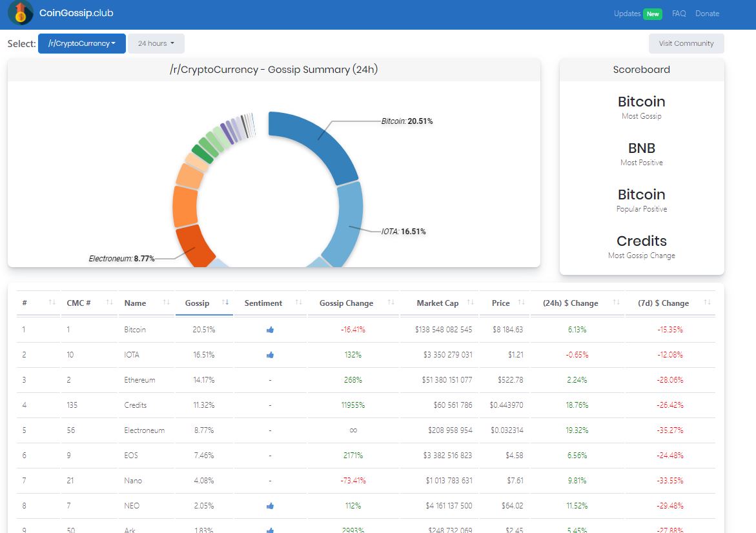Select the Electroneum name cell in table
The height and width of the screenshot is (533, 756).
coord(144,430)
